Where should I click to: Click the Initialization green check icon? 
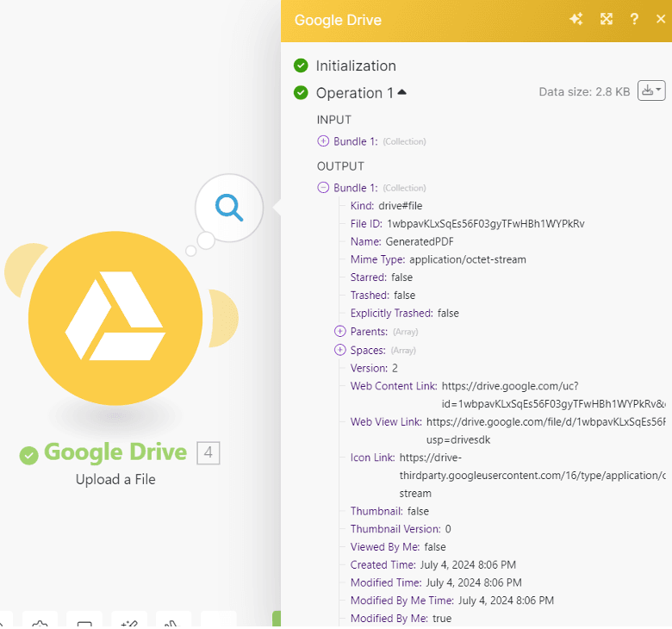(301, 65)
